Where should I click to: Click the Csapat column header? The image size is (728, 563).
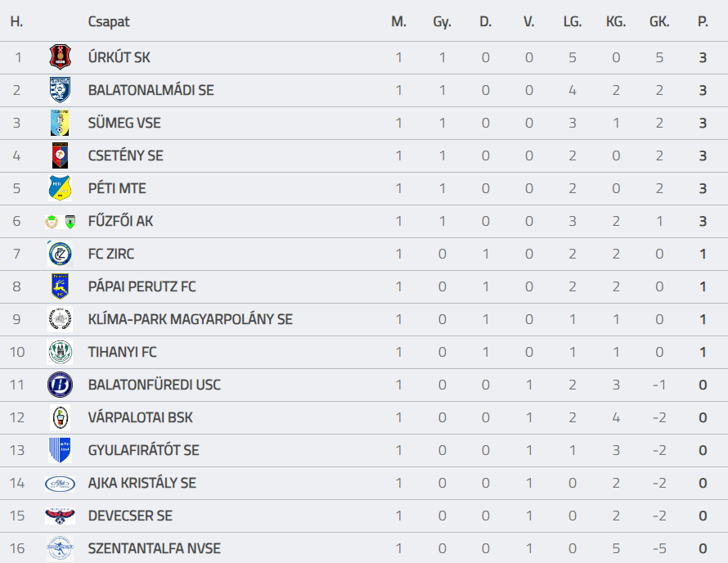(x=109, y=22)
